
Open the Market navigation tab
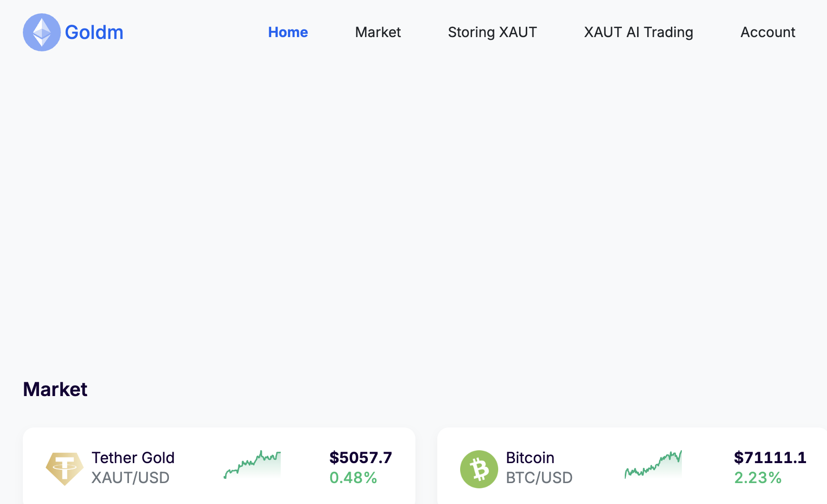(x=378, y=32)
